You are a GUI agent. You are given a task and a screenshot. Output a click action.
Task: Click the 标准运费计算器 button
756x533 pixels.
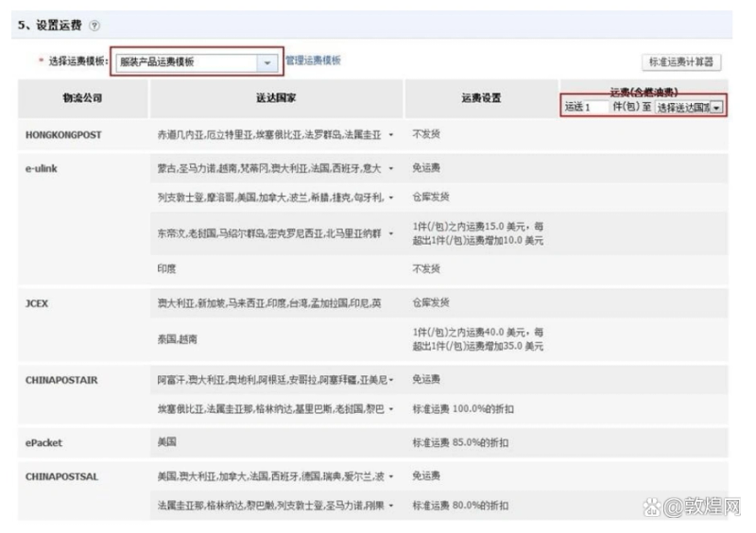[x=680, y=62]
